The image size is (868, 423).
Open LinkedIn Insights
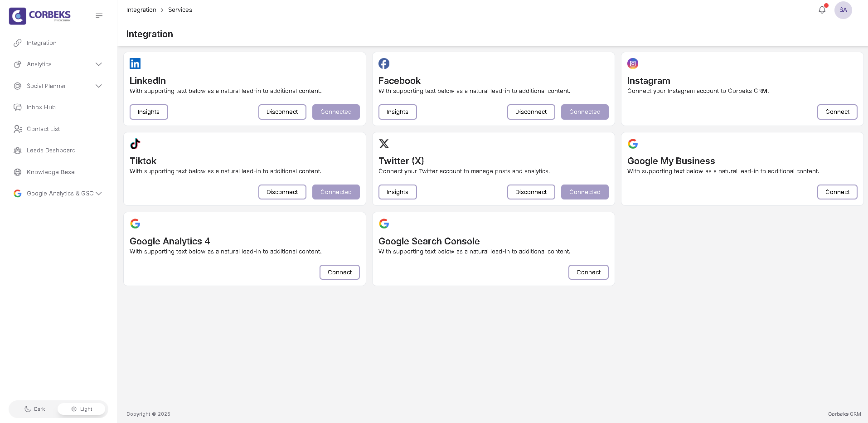[x=149, y=112]
